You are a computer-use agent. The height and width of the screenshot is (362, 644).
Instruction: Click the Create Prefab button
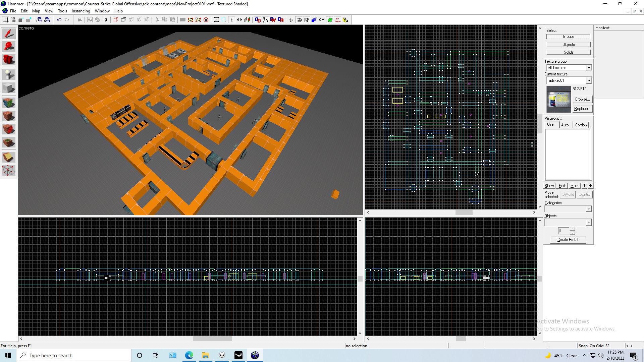568,240
